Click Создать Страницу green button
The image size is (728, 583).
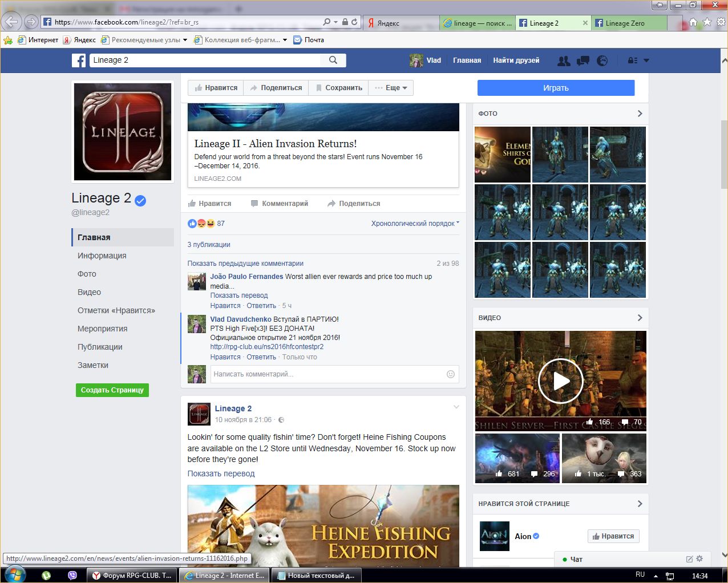(112, 390)
